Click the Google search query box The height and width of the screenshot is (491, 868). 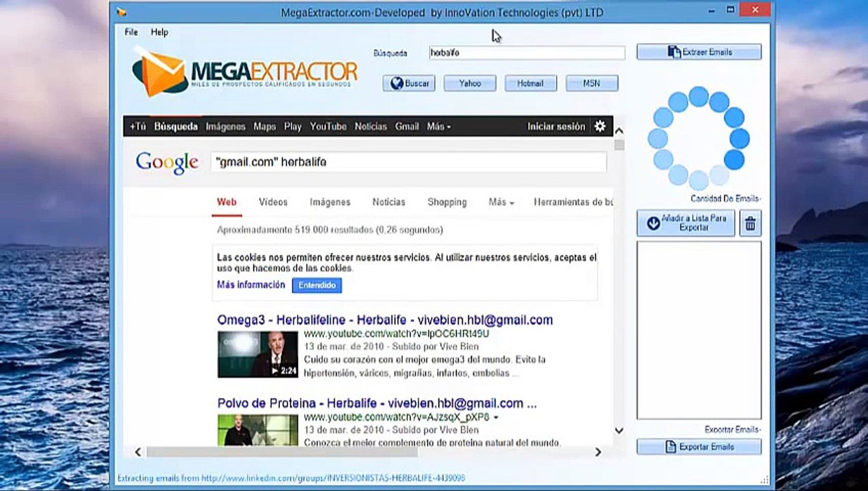click(408, 162)
